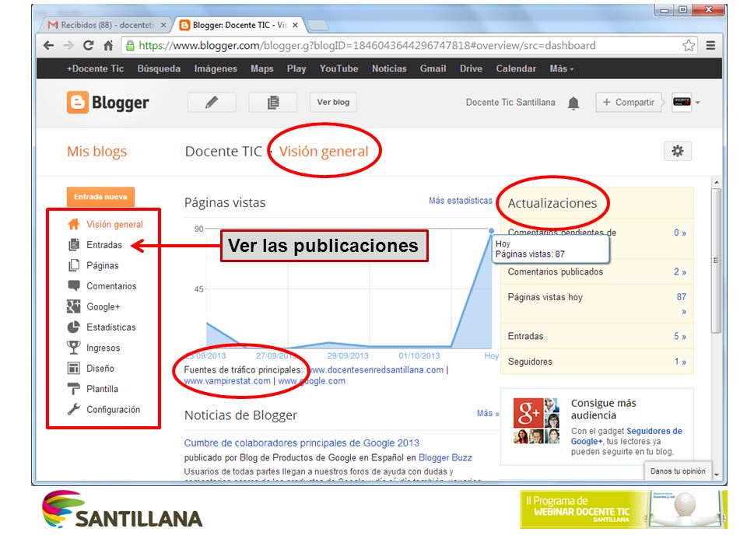The height and width of the screenshot is (560, 747).
Task: Switch to Blogger: Docente TIC tab
Action: click(240, 25)
